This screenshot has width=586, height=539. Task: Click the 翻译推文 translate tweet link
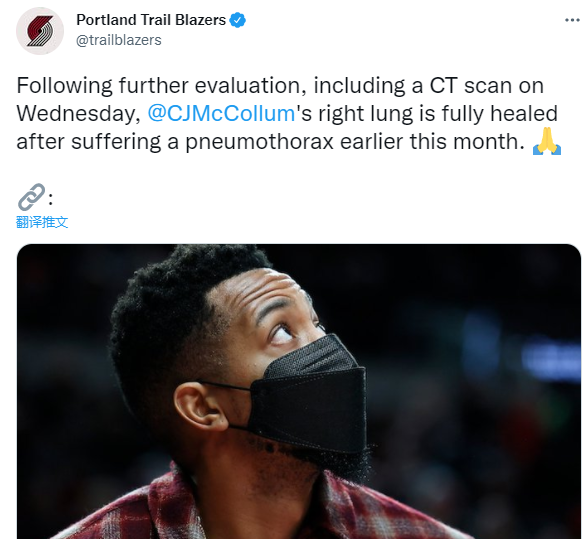pos(42,222)
